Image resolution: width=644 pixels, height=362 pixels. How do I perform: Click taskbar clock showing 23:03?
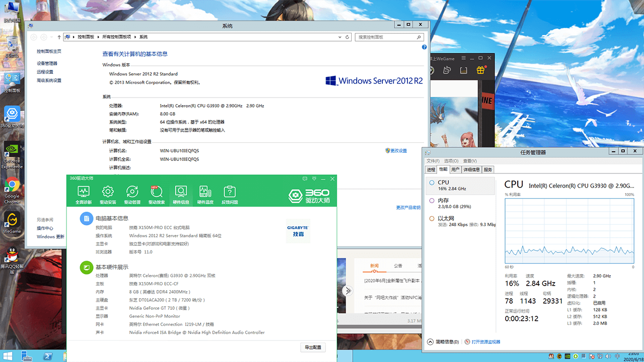point(633,356)
